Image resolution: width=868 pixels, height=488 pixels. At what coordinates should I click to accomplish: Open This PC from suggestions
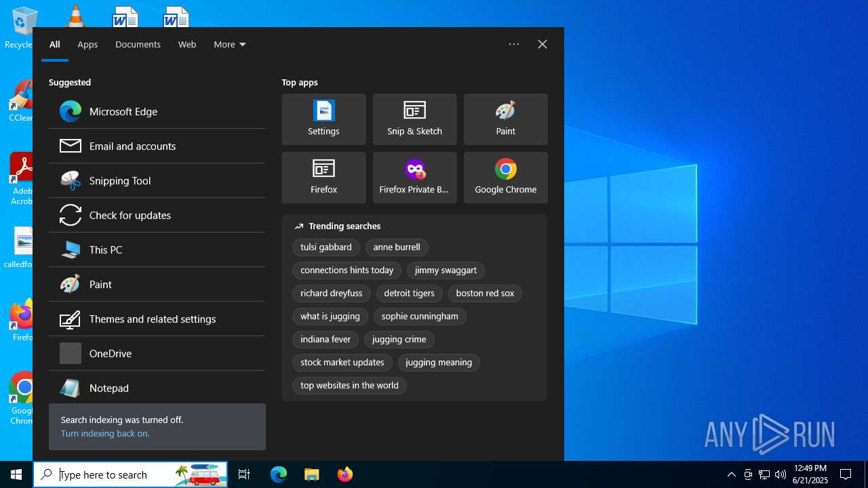157,250
